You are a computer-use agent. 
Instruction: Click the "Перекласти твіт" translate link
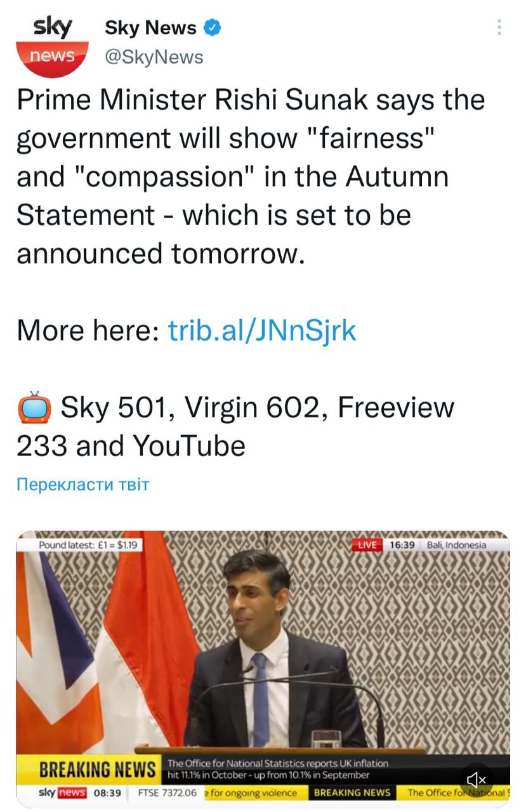pyautogui.click(x=82, y=485)
